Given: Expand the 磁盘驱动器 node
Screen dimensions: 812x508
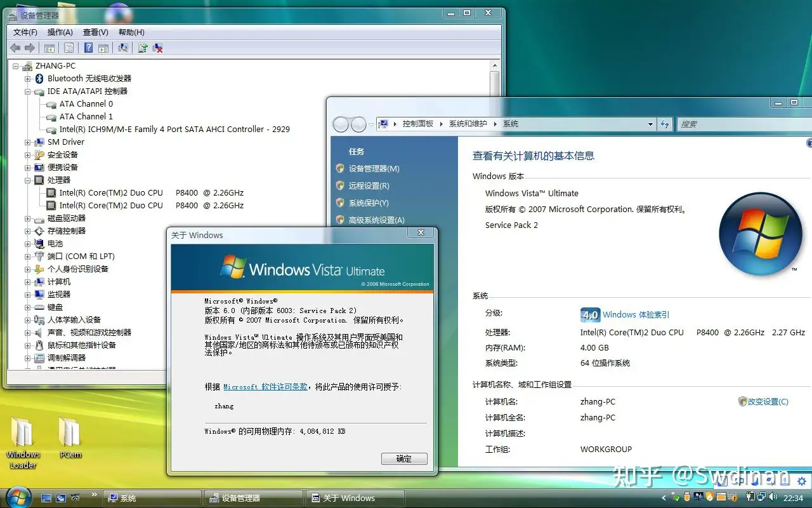Looking at the screenshot, I should (x=27, y=218).
